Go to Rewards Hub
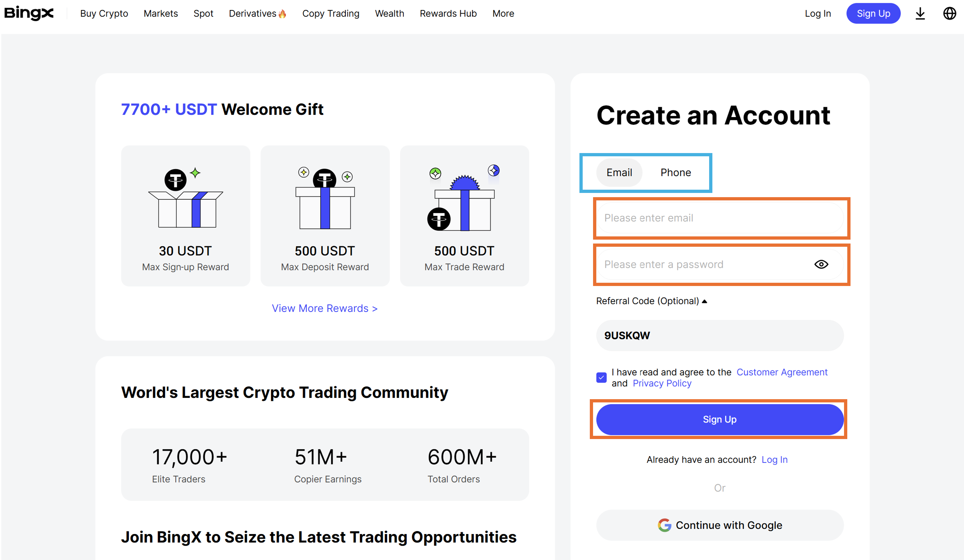The height and width of the screenshot is (560, 964). click(x=448, y=13)
